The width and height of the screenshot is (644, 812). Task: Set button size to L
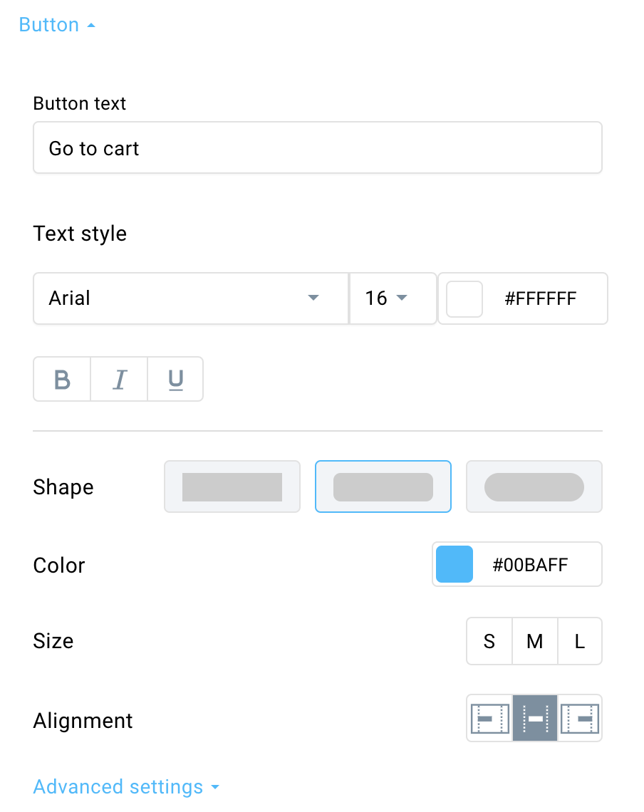[580, 641]
